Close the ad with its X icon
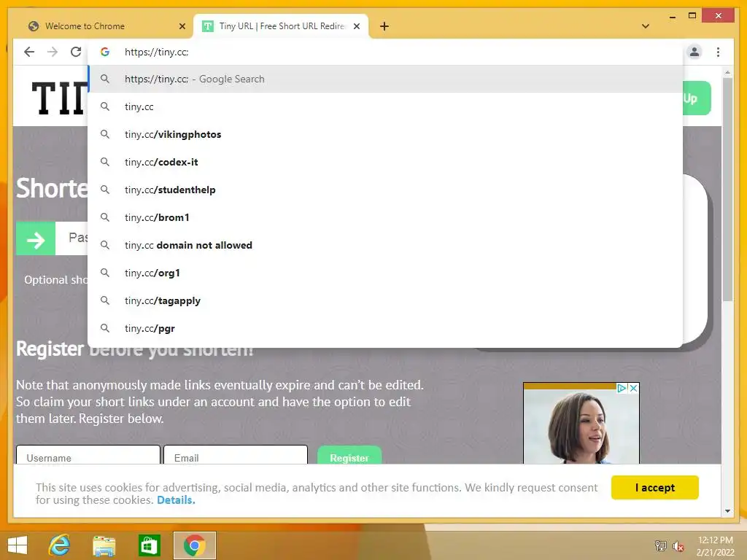The width and height of the screenshot is (747, 560). (633, 388)
